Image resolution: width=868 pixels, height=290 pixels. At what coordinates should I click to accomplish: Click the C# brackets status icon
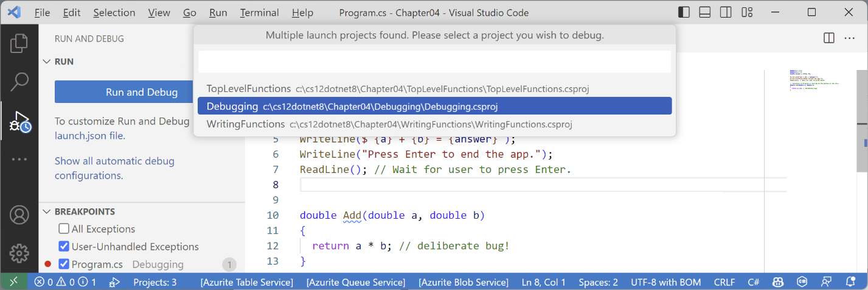coord(802,282)
